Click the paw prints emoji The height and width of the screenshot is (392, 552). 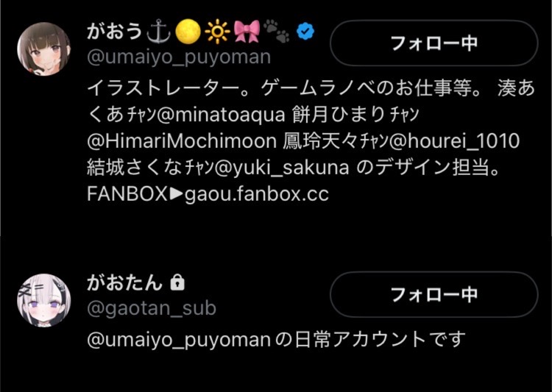(277, 31)
